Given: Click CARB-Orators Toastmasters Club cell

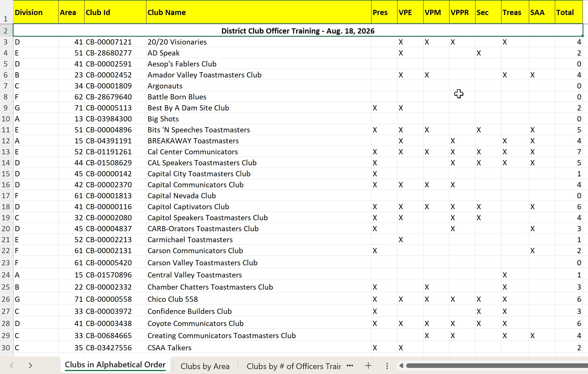Looking at the screenshot, I should tap(259, 229).
